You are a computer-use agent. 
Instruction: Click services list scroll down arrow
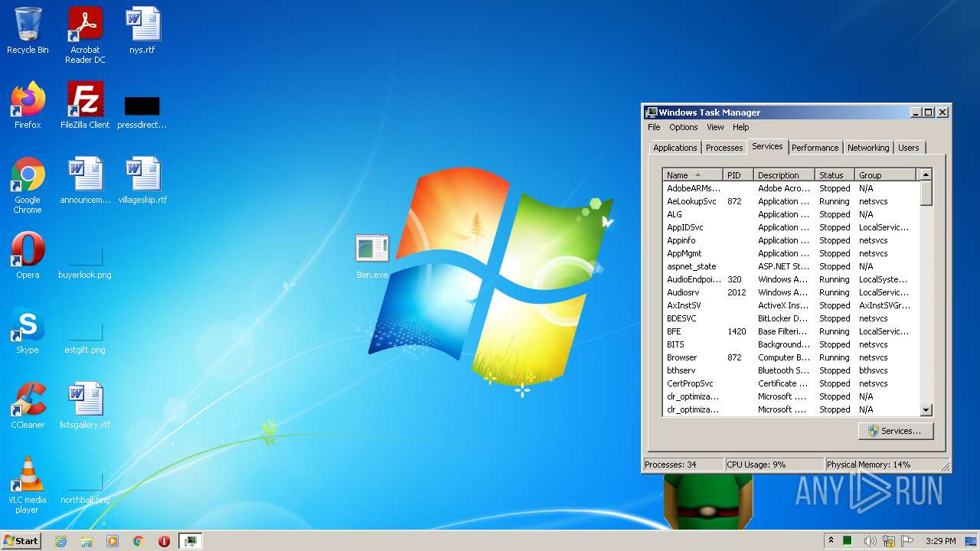(926, 410)
